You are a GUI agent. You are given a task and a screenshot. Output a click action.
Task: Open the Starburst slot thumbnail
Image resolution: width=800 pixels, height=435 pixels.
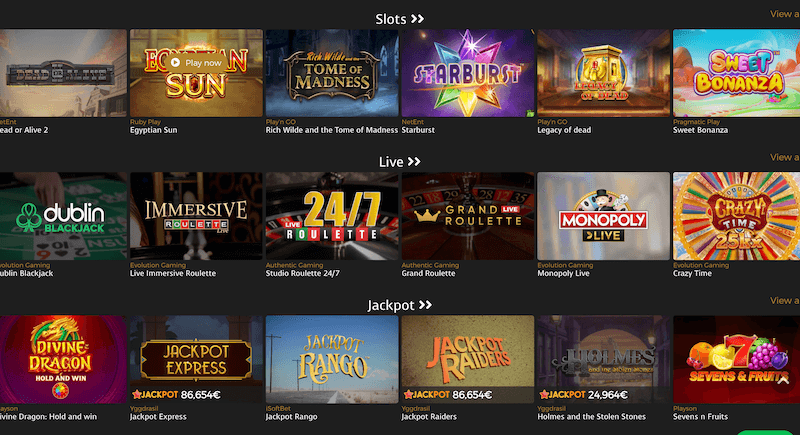pos(468,73)
